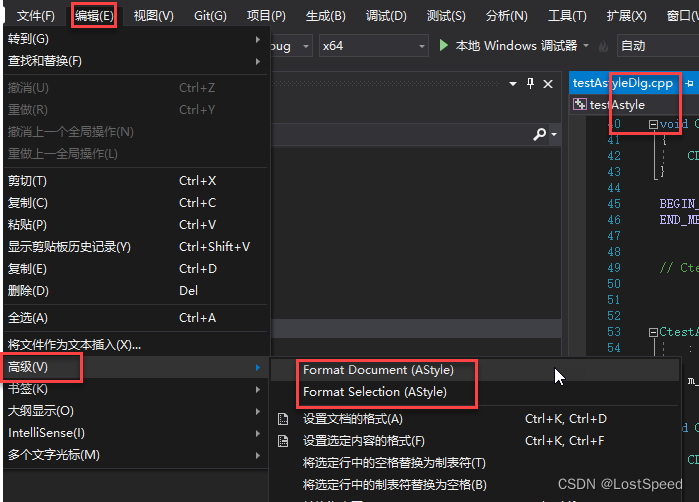The width and height of the screenshot is (699, 502).
Task: Click the format document page icon
Action: pyautogui.click(x=283, y=419)
